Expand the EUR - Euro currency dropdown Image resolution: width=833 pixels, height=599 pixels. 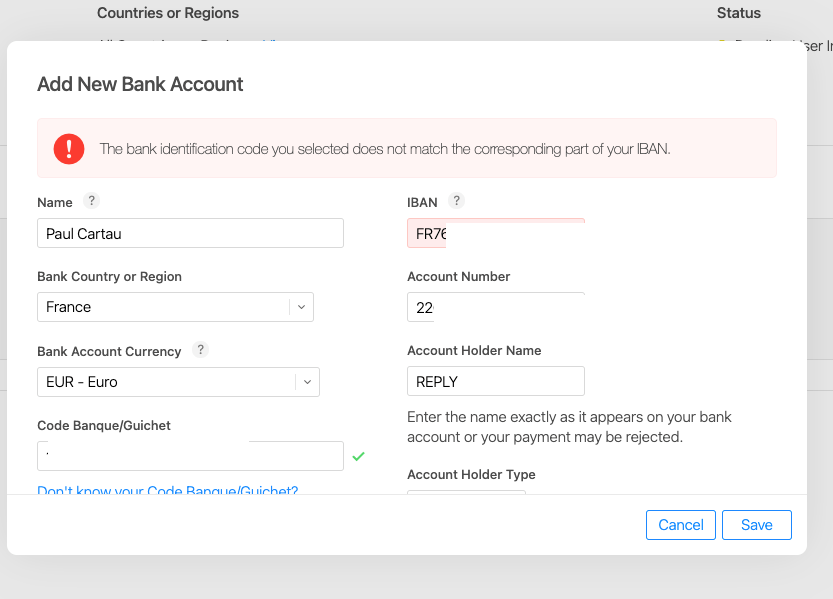[307, 382]
